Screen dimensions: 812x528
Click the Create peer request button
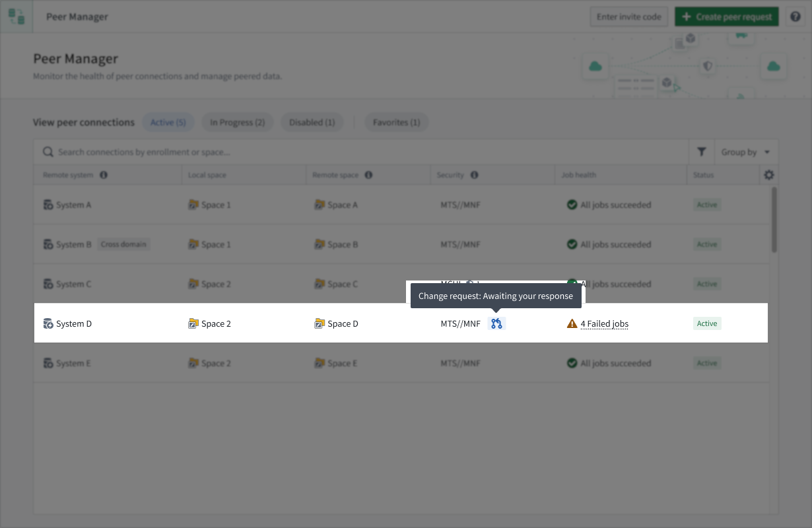(x=727, y=16)
